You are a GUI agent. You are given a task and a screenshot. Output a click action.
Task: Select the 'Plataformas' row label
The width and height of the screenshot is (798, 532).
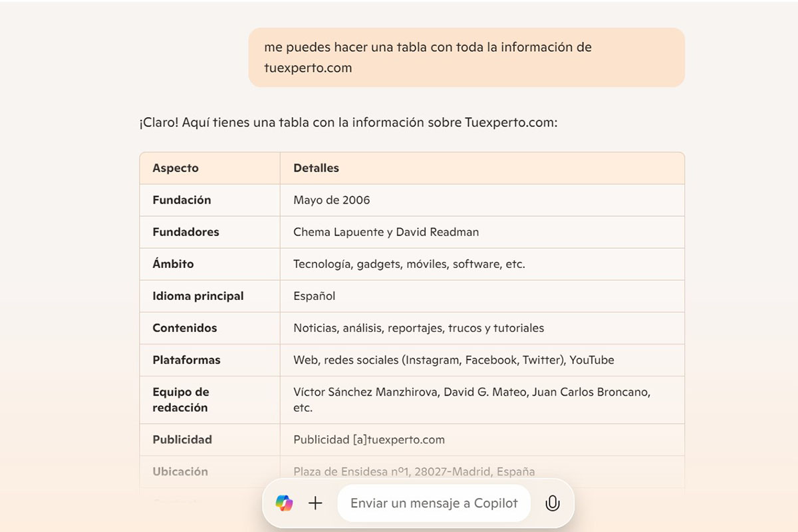186,360
